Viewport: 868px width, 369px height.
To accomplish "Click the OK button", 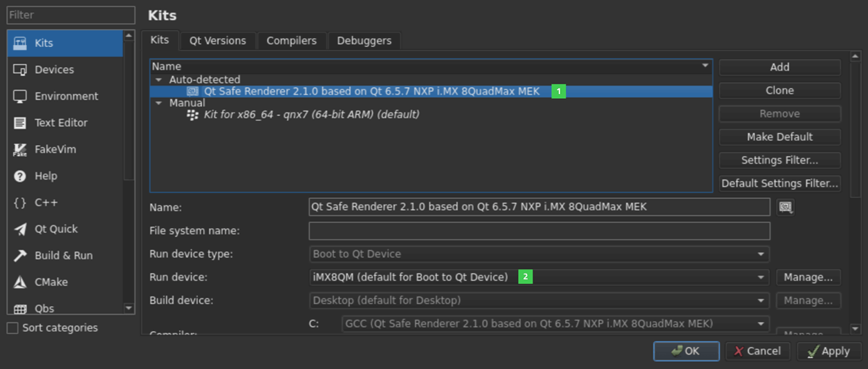I will click(x=687, y=351).
